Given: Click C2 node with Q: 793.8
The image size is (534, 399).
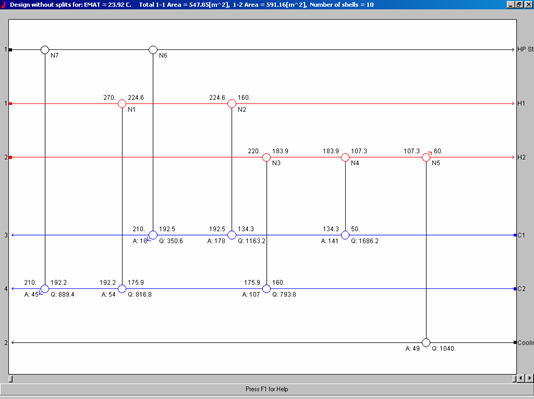Looking at the screenshot, I should [266, 289].
